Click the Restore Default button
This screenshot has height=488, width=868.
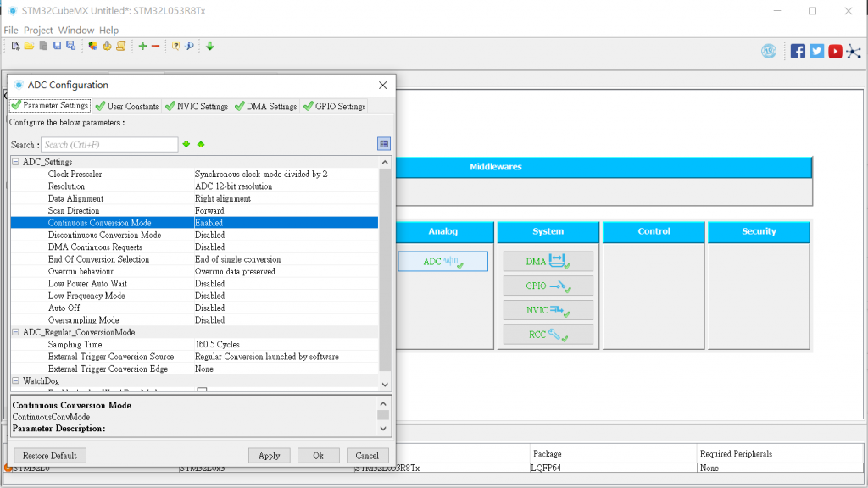[x=50, y=455]
